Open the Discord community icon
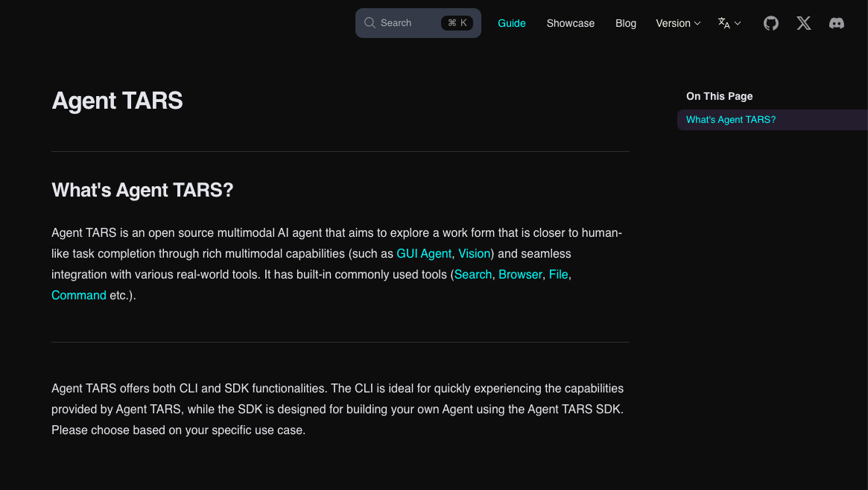The height and width of the screenshot is (490, 868). click(x=837, y=23)
